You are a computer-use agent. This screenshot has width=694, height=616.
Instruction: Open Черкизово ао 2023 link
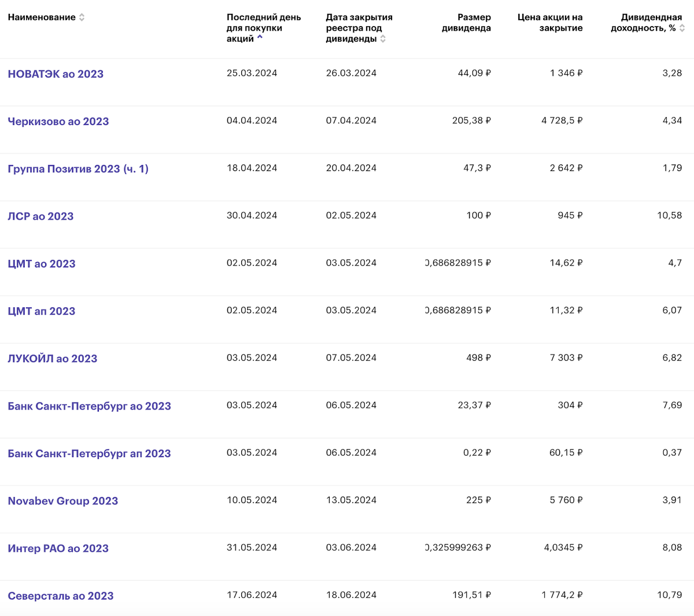pyautogui.click(x=58, y=121)
